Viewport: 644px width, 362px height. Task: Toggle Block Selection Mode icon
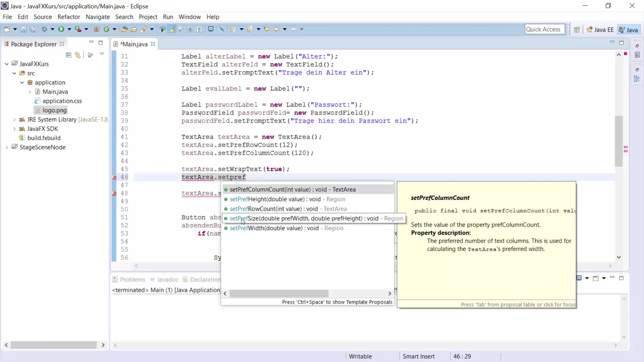click(190, 29)
